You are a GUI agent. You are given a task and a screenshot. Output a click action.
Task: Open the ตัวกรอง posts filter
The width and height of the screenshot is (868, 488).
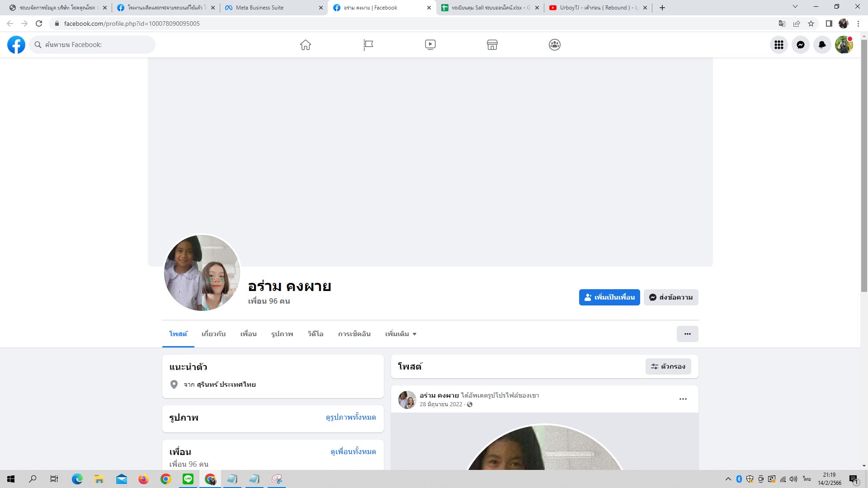(668, 366)
